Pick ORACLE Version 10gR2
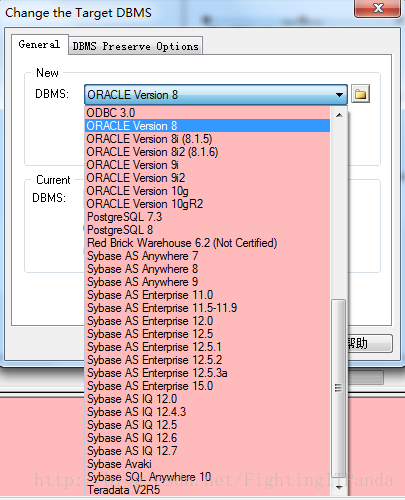 click(207, 204)
